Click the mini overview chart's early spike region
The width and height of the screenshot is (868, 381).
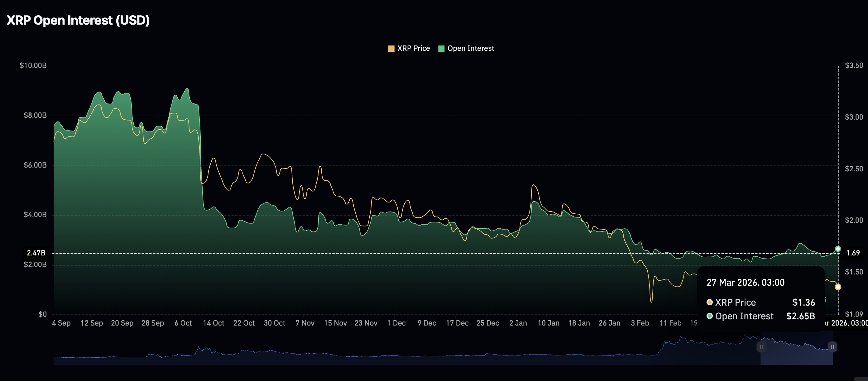pos(204,350)
